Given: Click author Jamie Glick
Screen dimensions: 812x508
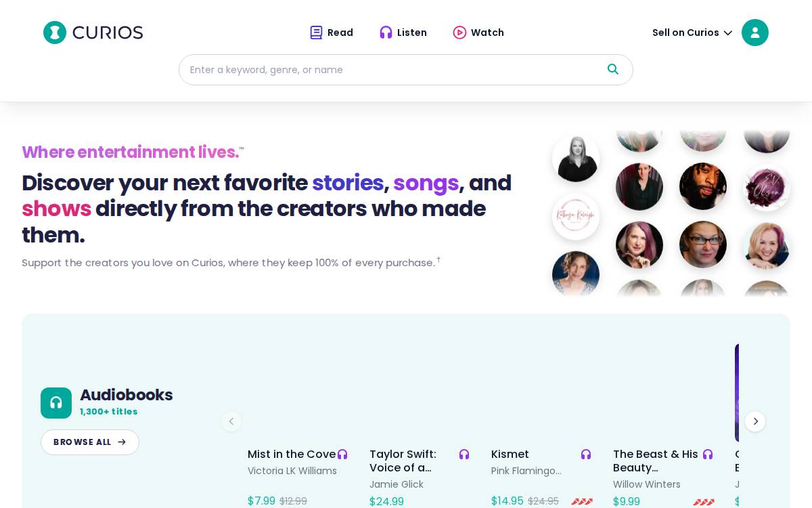Looking at the screenshot, I should pyautogui.click(x=397, y=484).
